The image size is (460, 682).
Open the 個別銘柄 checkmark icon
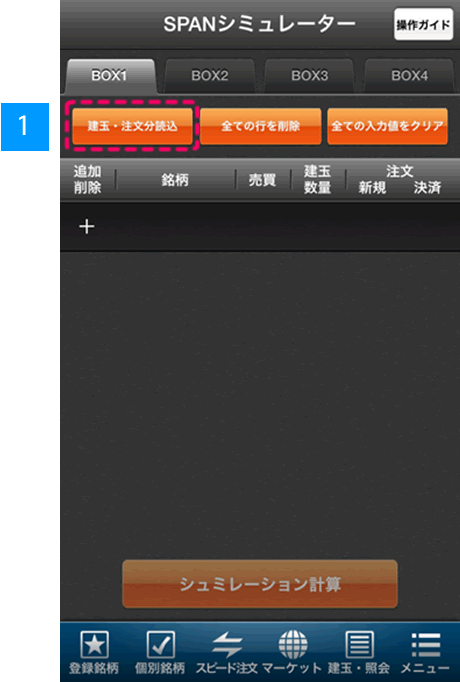point(160,645)
